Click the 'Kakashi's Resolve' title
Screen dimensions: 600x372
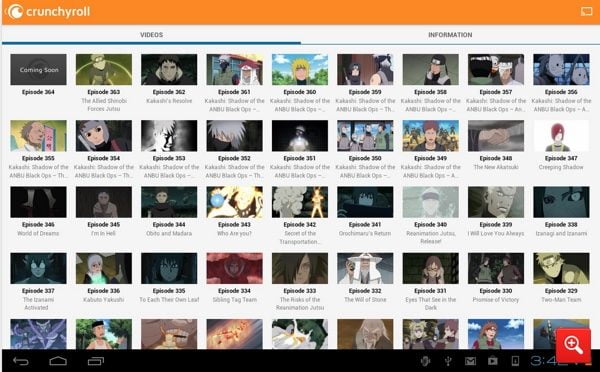click(169, 101)
